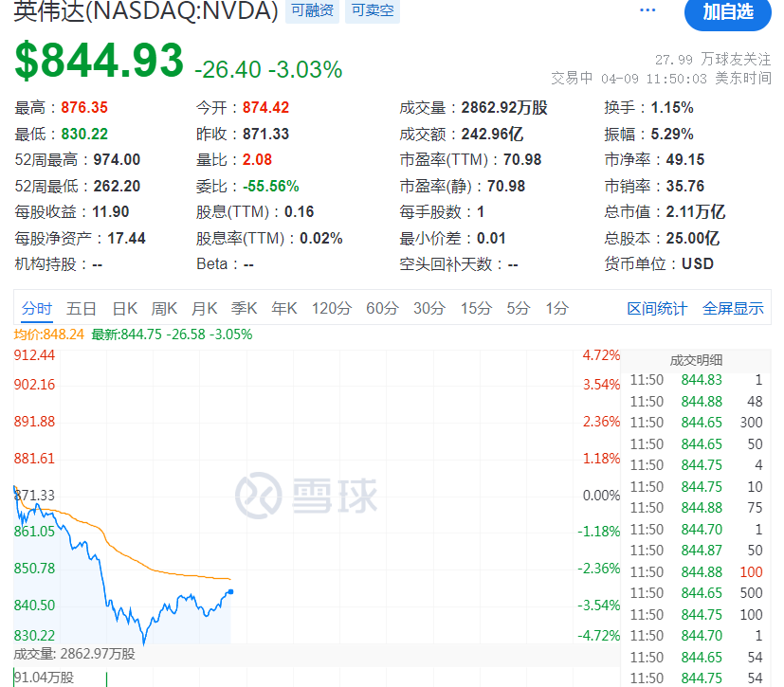784x687 pixels.
Task: Click the 货币单位 USD value
Action: 698,263
